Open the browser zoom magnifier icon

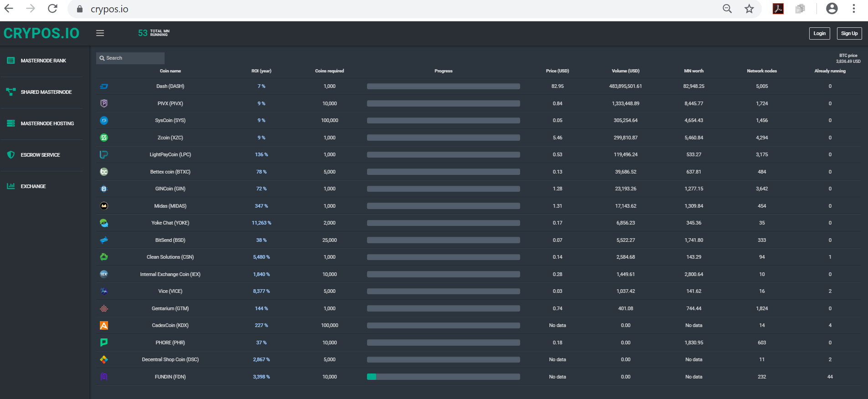727,9
